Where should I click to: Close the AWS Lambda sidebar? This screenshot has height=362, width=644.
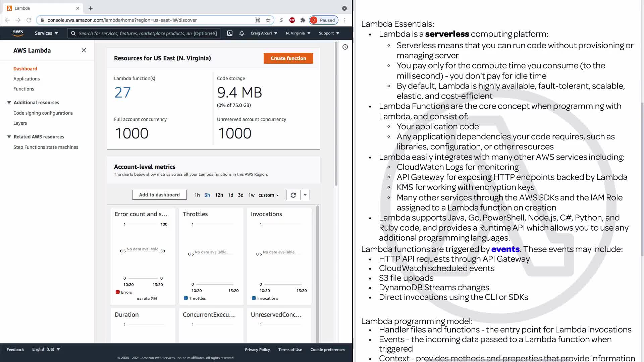[84, 50]
